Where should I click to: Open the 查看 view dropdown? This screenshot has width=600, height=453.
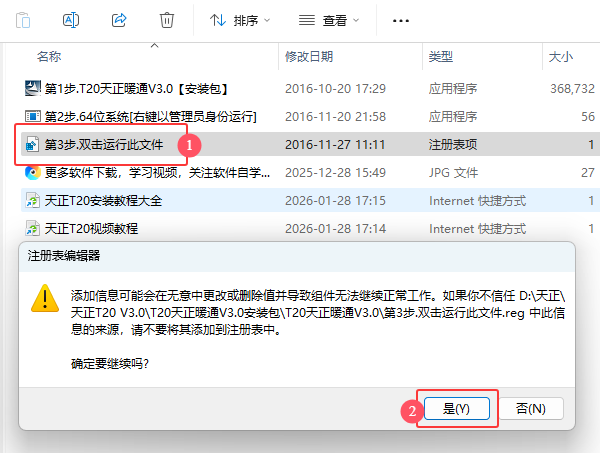[x=329, y=20]
